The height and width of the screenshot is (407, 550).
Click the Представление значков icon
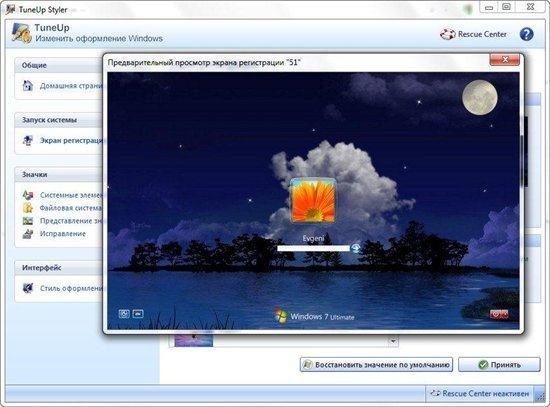click(x=28, y=221)
